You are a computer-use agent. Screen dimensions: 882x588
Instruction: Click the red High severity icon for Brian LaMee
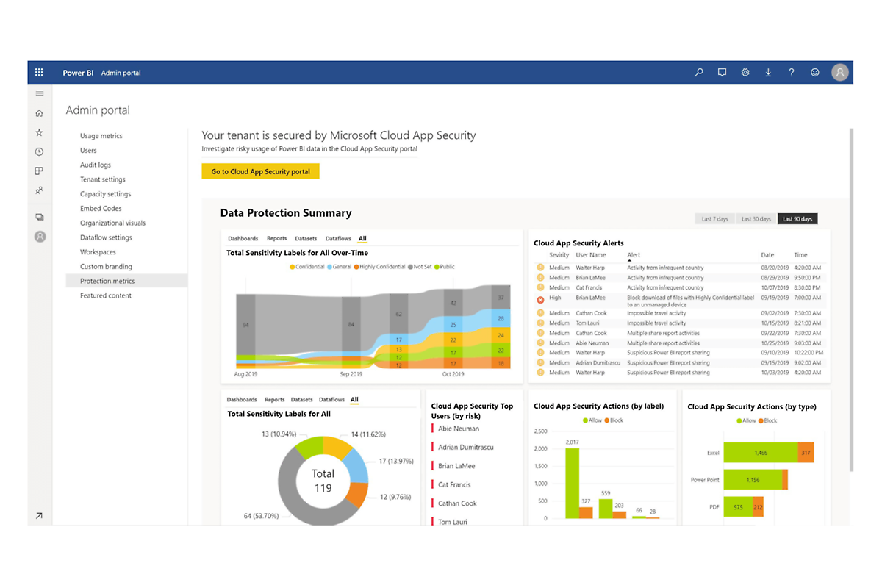[x=540, y=300]
